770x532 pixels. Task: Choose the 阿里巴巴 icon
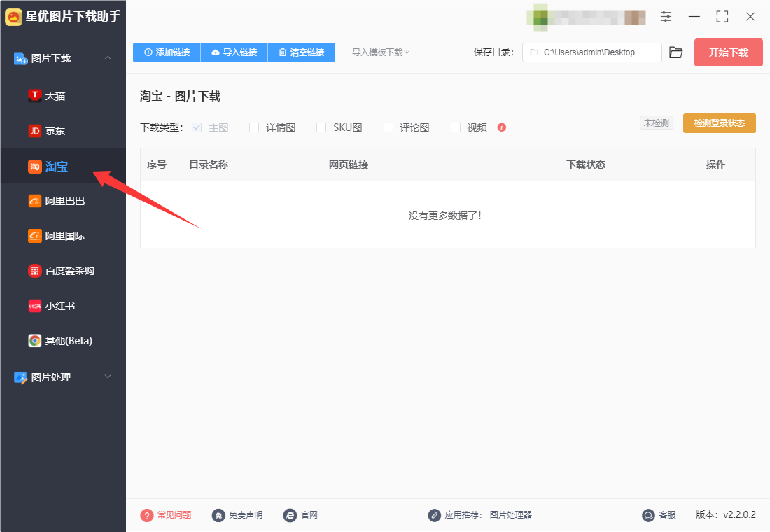35,201
